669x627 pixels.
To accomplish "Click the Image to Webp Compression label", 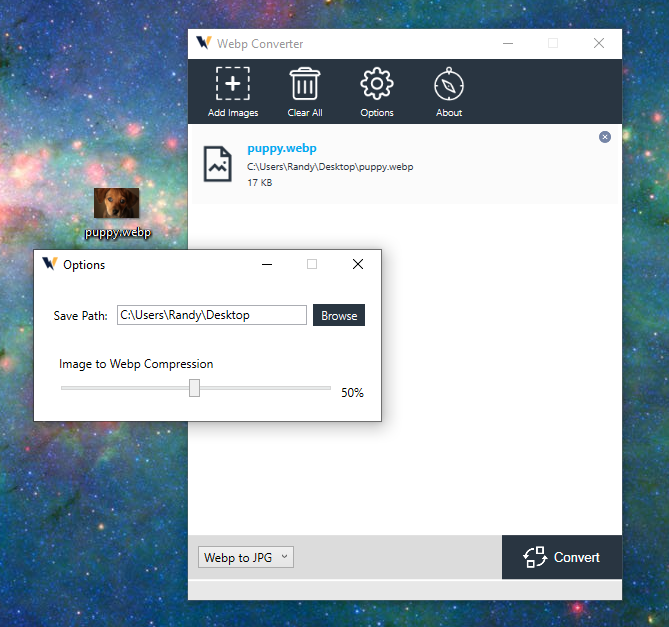I will click(136, 364).
